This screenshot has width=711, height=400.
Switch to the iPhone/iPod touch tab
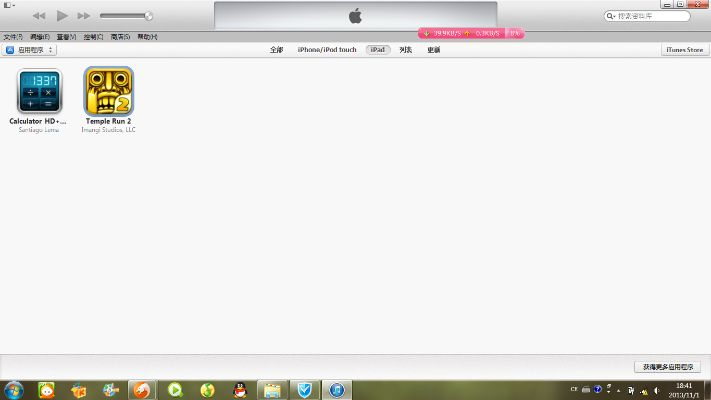326,49
